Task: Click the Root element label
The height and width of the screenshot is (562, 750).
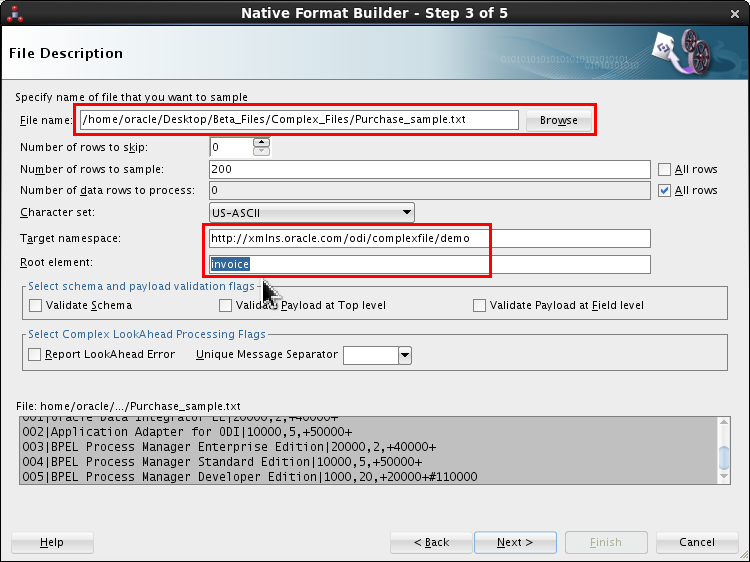Action: pos(56,263)
